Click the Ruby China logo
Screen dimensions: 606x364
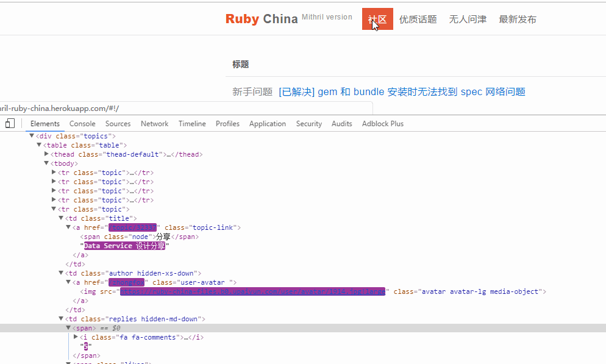point(262,19)
